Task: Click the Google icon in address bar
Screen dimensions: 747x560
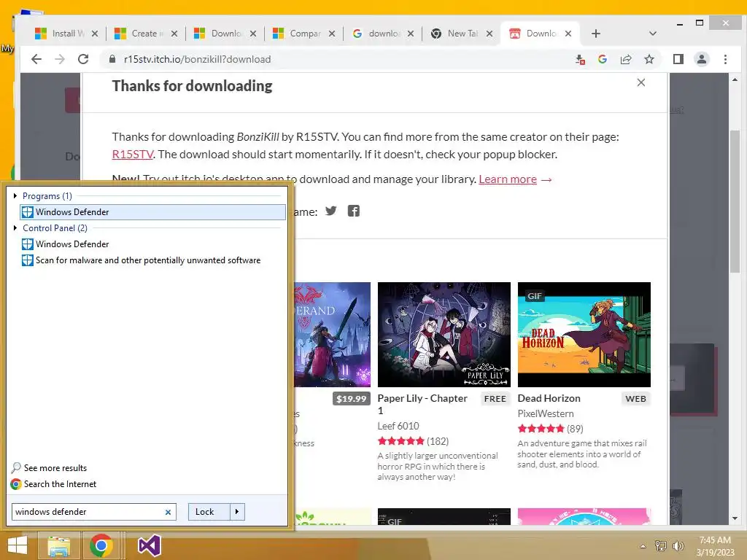Action: pos(602,59)
